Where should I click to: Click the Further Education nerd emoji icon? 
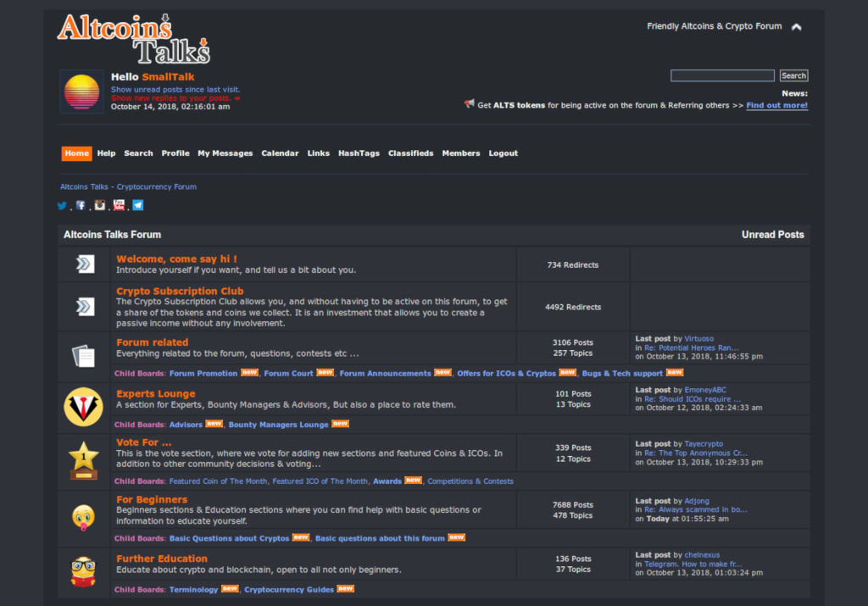point(84,572)
